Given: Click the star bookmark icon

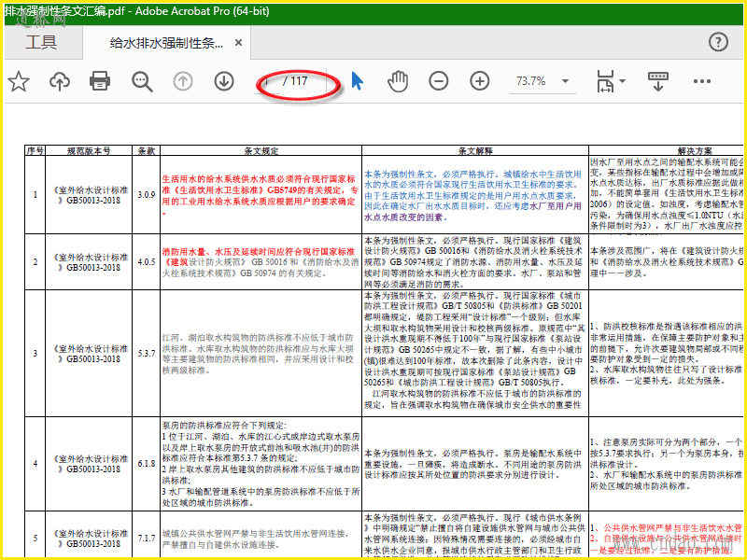Looking at the screenshot, I should tap(19, 81).
